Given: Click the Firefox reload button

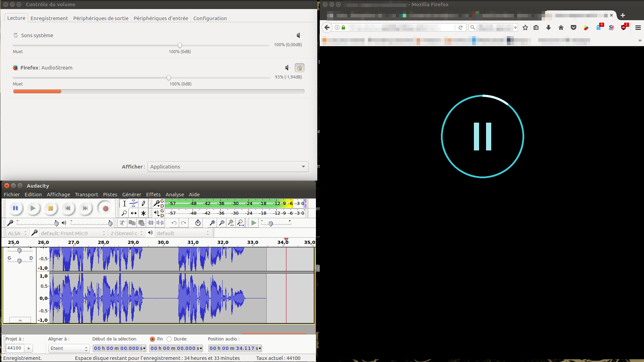Looking at the screenshot, I should (x=460, y=27).
